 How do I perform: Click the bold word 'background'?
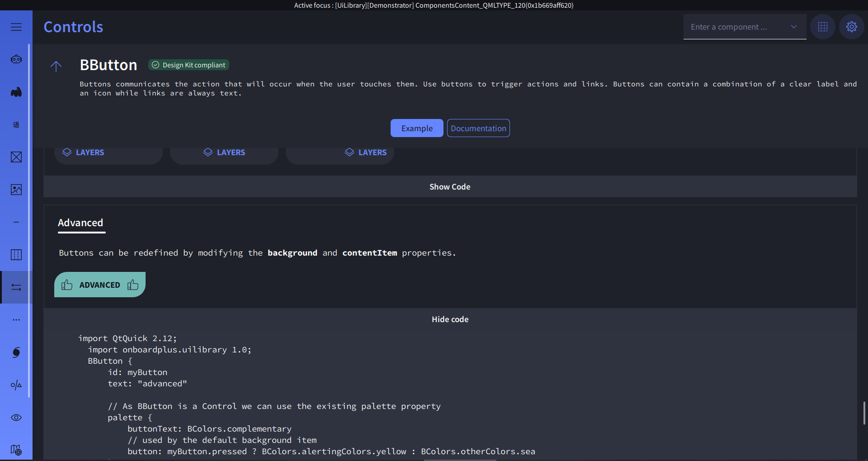point(292,253)
